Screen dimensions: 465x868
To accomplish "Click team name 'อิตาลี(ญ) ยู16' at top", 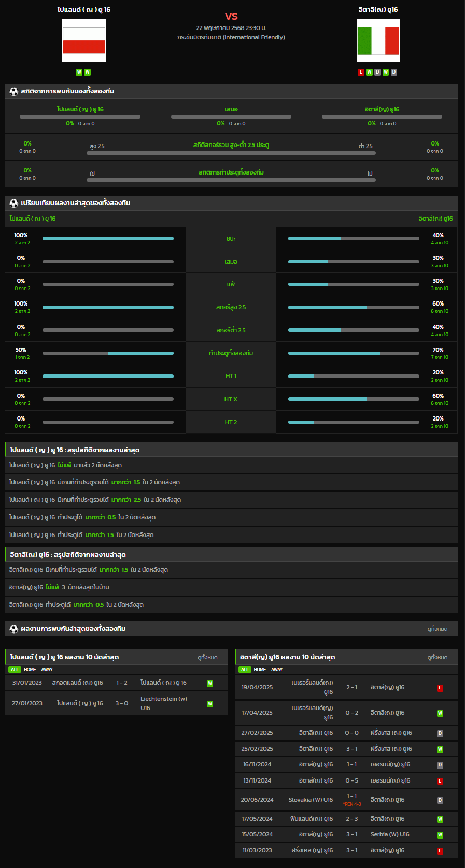I will pos(378,10).
